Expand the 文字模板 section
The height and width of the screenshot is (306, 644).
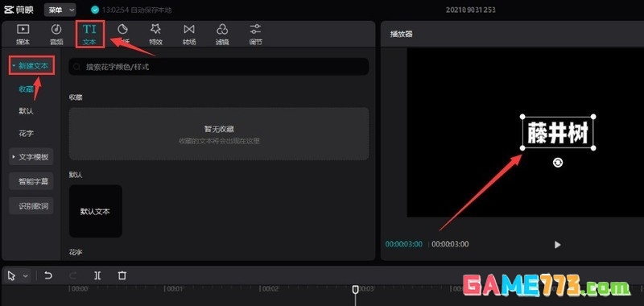coord(31,156)
